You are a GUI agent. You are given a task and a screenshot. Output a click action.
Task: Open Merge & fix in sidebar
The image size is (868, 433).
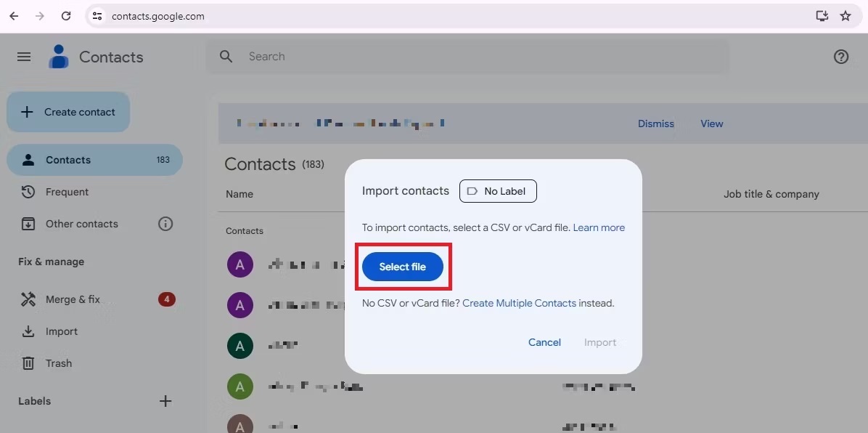(x=73, y=299)
